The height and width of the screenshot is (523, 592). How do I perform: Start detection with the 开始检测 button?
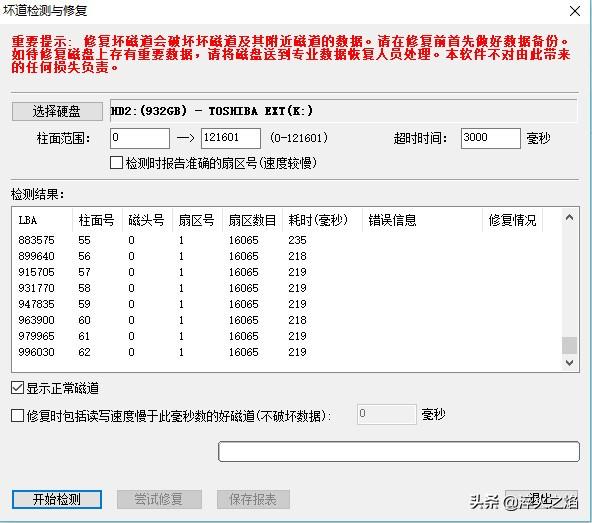[x=57, y=499]
